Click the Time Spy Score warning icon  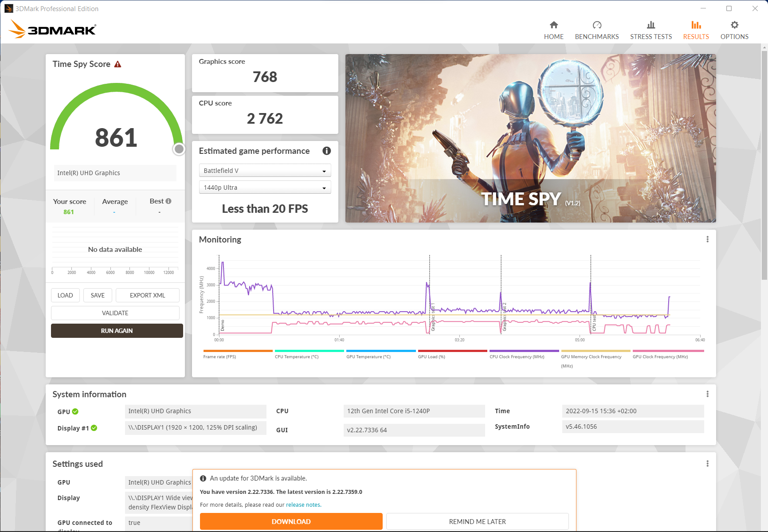[118, 64]
